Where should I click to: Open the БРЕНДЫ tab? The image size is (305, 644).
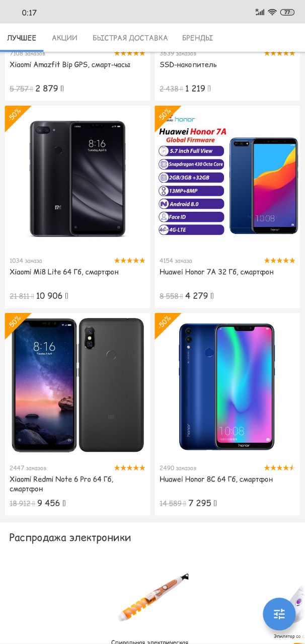pos(197,38)
